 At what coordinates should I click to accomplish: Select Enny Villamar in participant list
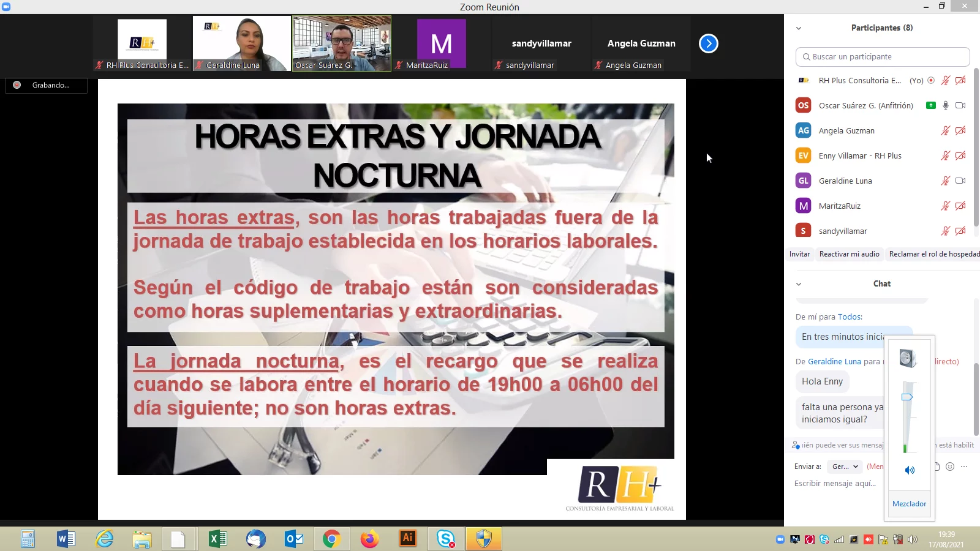tap(860, 156)
